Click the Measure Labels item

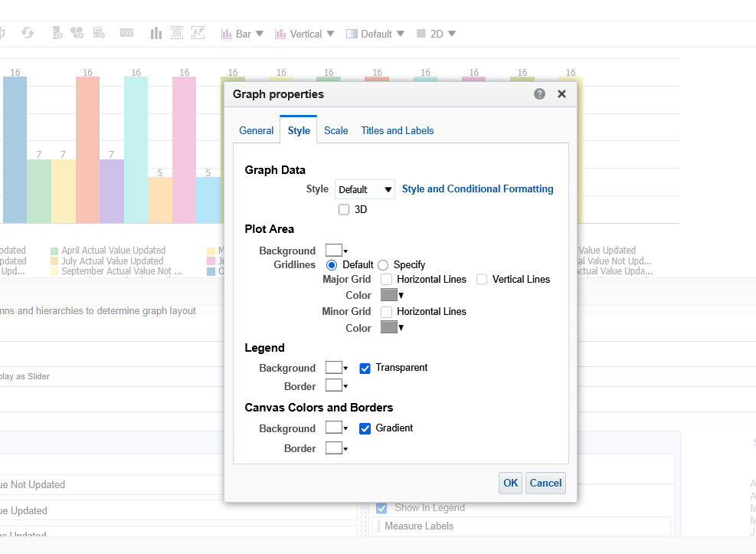click(419, 526)
